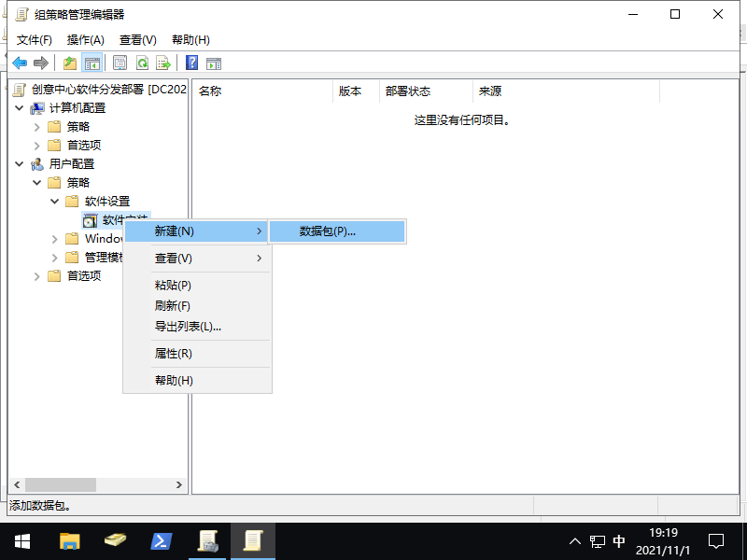Click the policy root scroll icon

click(x=19, y=90)
